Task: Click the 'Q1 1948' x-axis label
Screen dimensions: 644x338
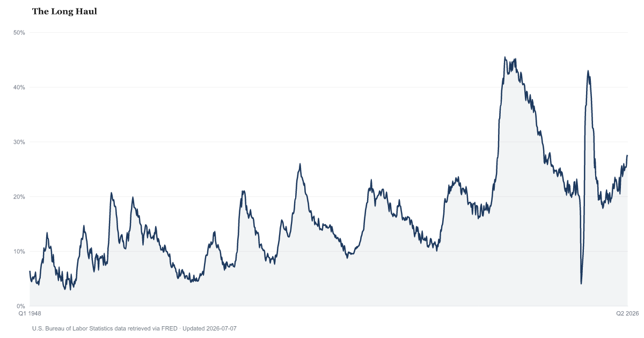Action: (30, 313)
